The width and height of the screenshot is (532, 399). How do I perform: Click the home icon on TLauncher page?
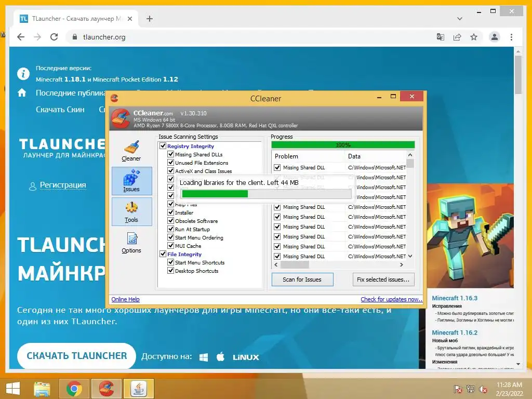[x=22, y=92]
